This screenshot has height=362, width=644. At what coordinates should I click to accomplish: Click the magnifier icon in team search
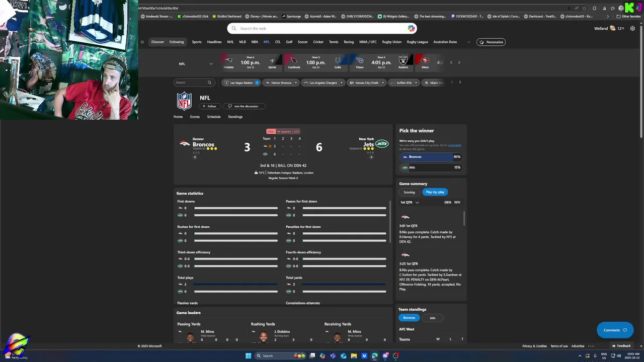[x=209, y=82]
